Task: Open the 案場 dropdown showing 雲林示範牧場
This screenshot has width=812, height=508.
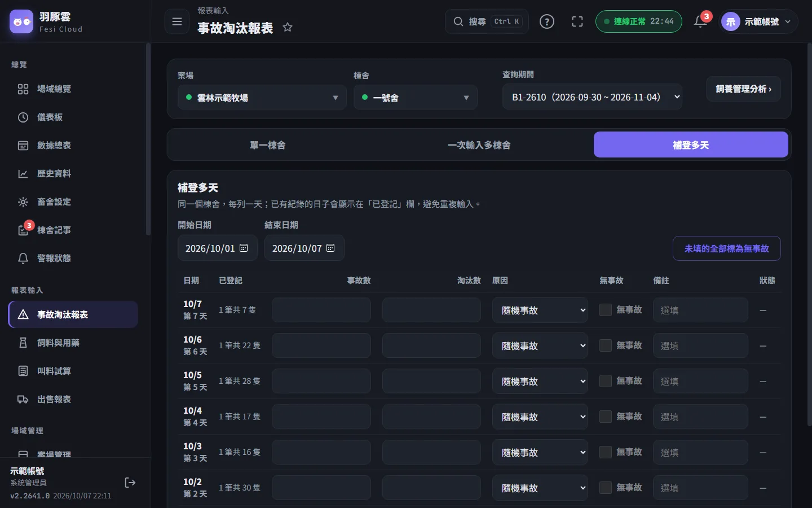Action: (262, 97)
